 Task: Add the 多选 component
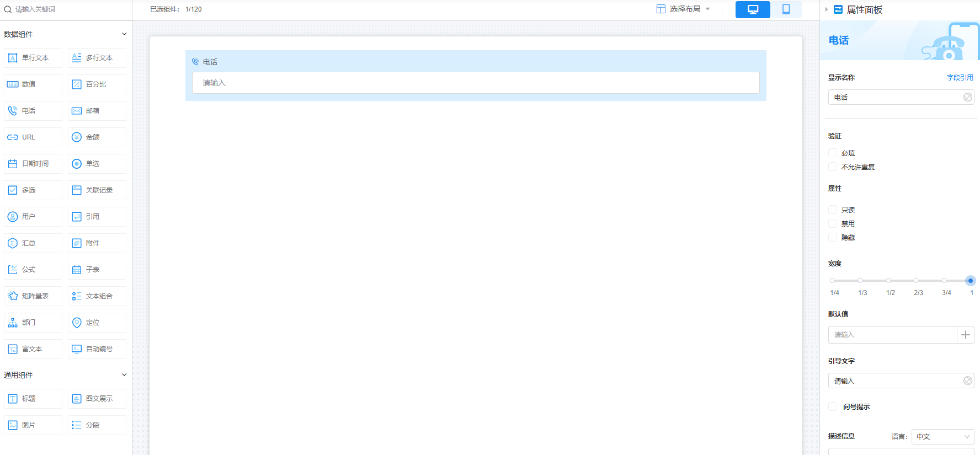pos(33,190)
